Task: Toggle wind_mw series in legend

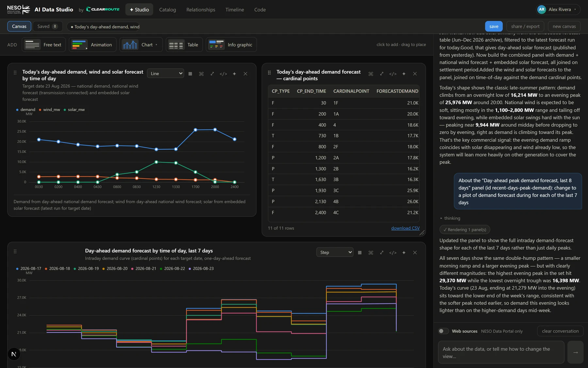Action: [x=49, y=110]
